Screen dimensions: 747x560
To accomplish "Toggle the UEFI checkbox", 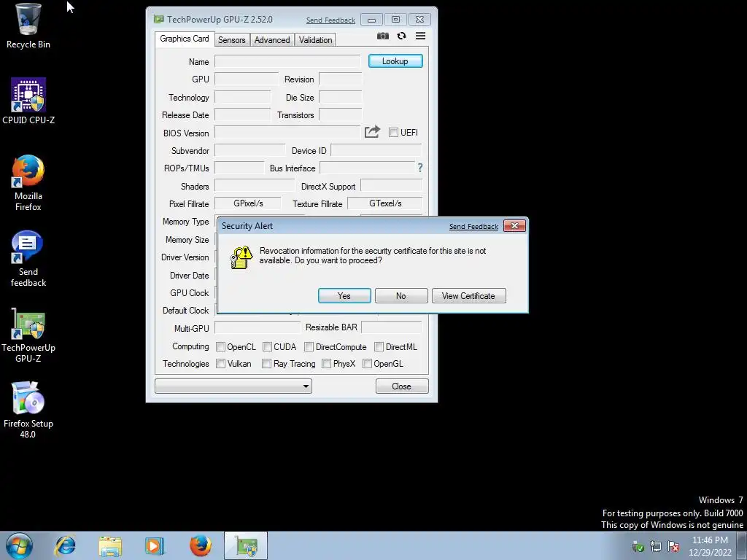I will click(393, 133).
